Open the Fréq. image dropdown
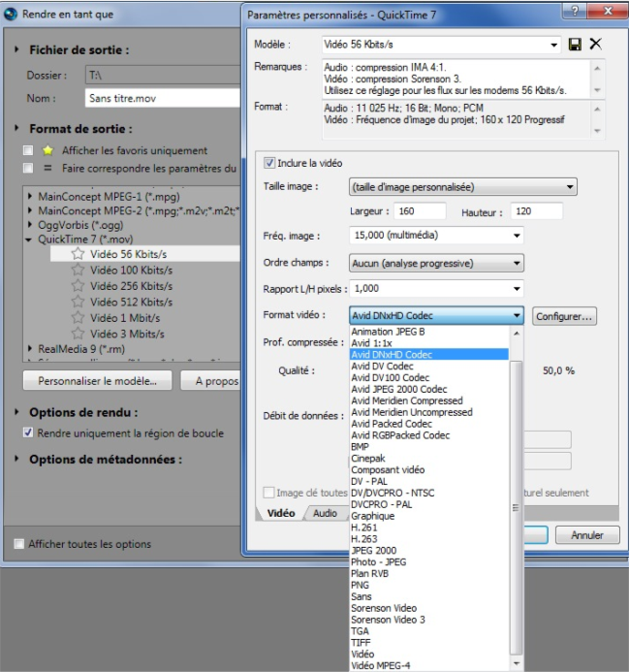The image size is (629, 672). pos(435,235)
